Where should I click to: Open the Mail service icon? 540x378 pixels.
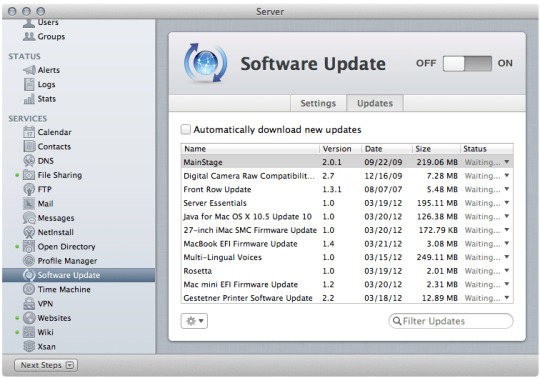coord(29,203)
